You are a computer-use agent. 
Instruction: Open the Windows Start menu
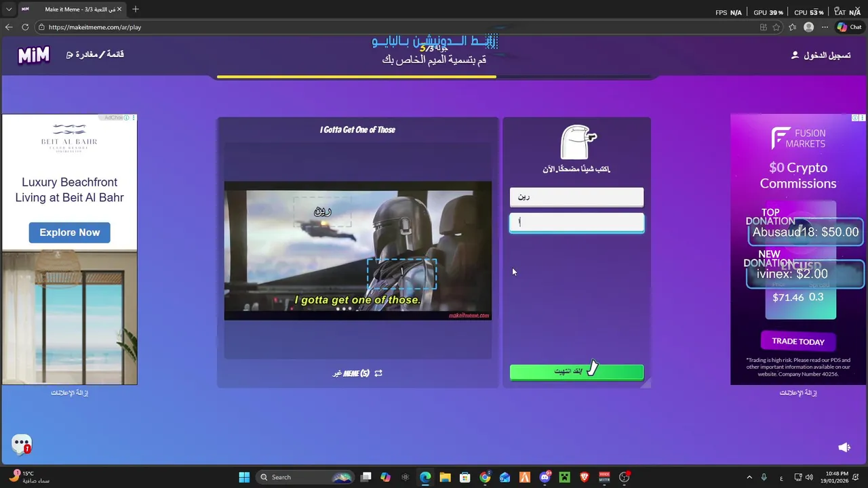point(244,477)
